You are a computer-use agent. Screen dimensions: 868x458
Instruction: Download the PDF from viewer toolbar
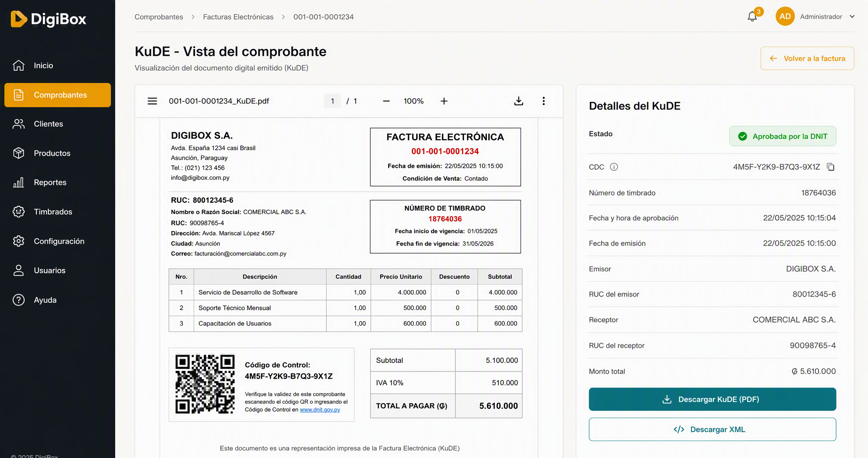tap(519, 101)
